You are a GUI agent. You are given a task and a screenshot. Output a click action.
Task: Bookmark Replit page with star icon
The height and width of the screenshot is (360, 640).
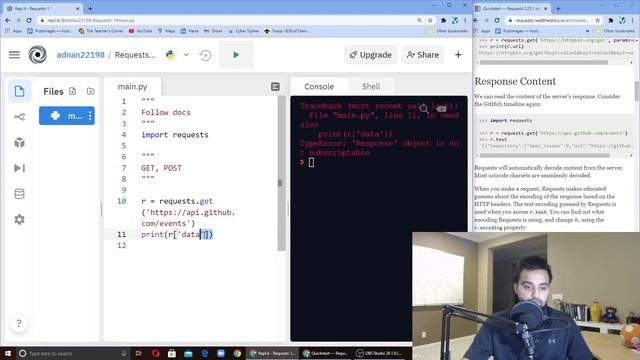coord(430,20)
